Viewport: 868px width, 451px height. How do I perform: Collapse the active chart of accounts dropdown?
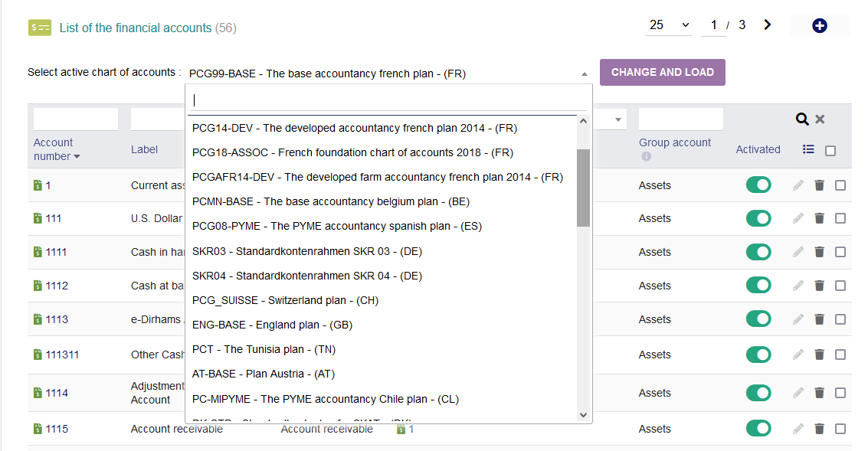coord(584,74)
